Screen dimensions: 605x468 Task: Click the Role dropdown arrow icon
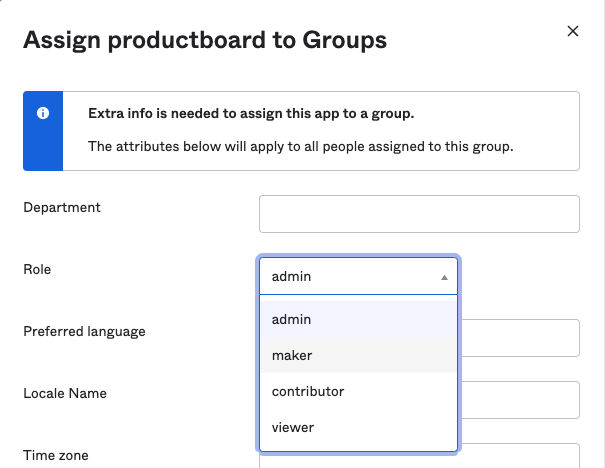pos(444,277)
